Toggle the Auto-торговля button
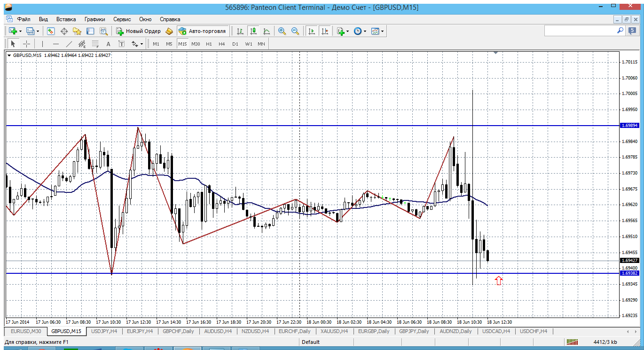 (x=203, y=31)
